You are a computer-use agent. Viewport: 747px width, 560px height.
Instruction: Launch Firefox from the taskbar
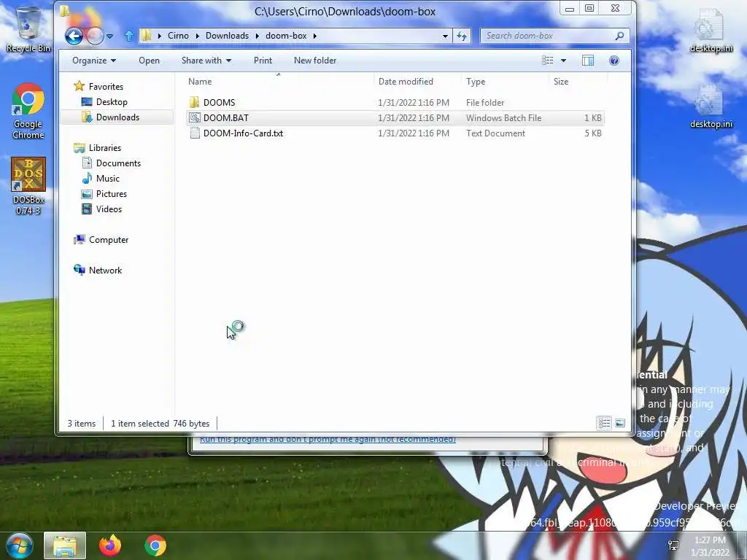(110, 545)
